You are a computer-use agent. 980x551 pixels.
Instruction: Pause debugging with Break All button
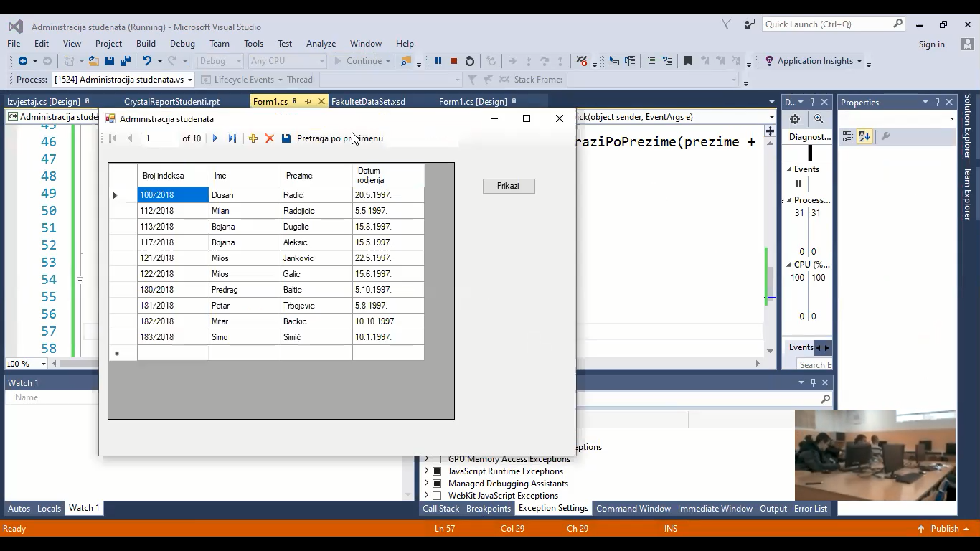438,61
